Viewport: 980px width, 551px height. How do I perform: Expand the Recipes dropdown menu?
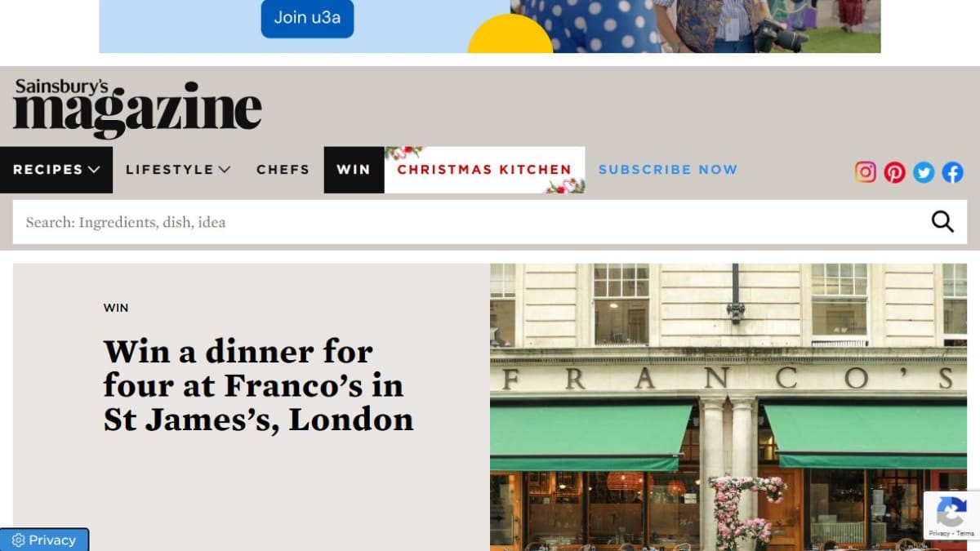pyautogui.click(x=56, y=170)
